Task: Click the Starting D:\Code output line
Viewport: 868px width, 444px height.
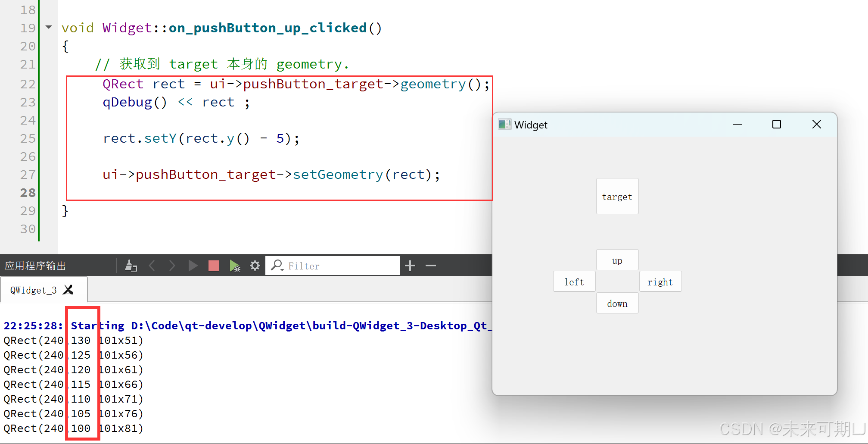Action: [248, 325]
